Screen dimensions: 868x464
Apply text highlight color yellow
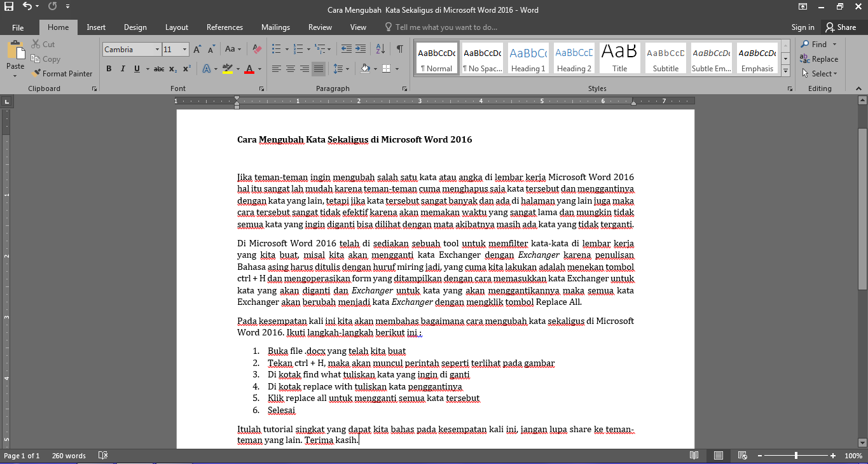228,69
